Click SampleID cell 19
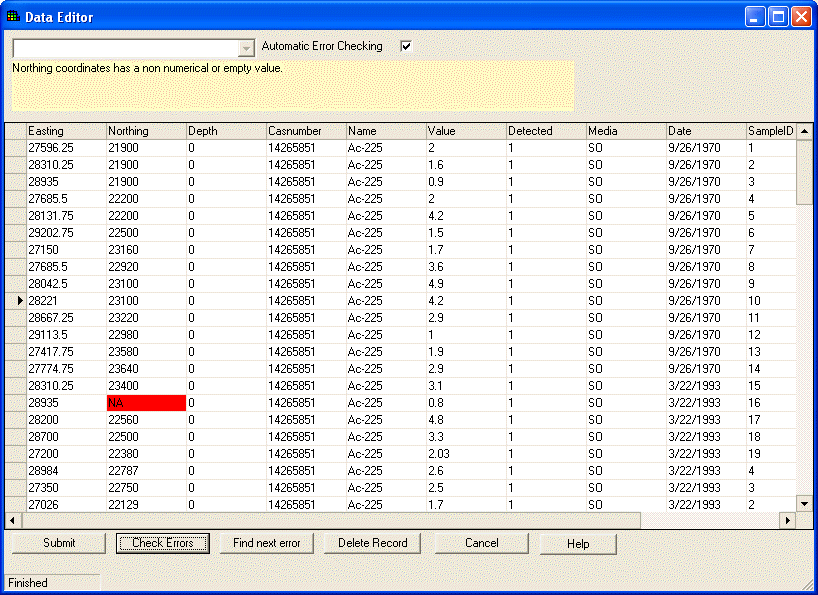818x595 pixels. click(x=772, y=454)
